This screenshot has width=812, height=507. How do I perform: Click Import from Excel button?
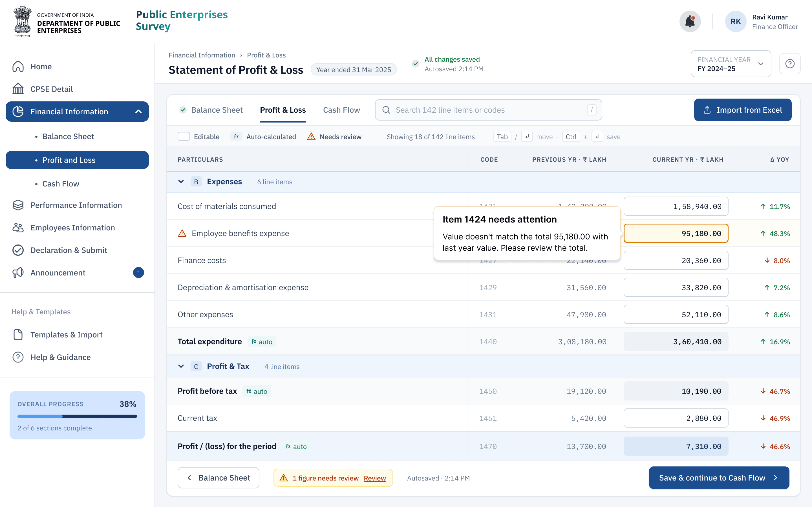743,110
